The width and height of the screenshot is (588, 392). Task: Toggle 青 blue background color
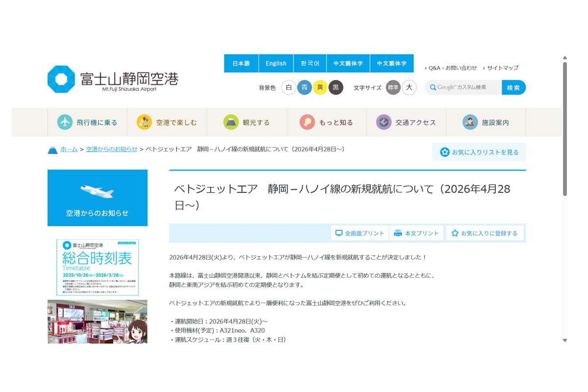304,87
